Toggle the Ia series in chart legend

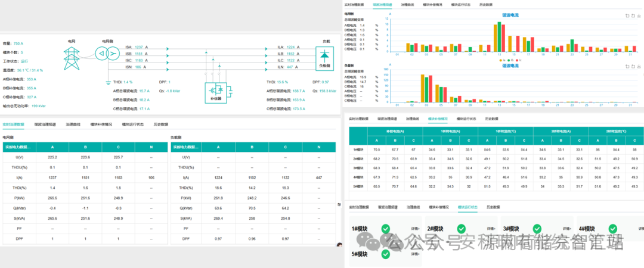(502, 60)
